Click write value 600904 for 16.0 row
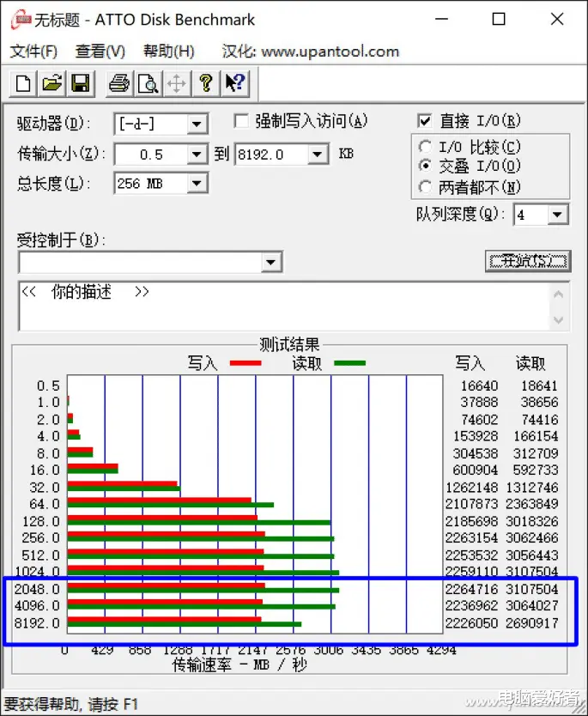This screenshot has height=716, width=588. [476, 470]
